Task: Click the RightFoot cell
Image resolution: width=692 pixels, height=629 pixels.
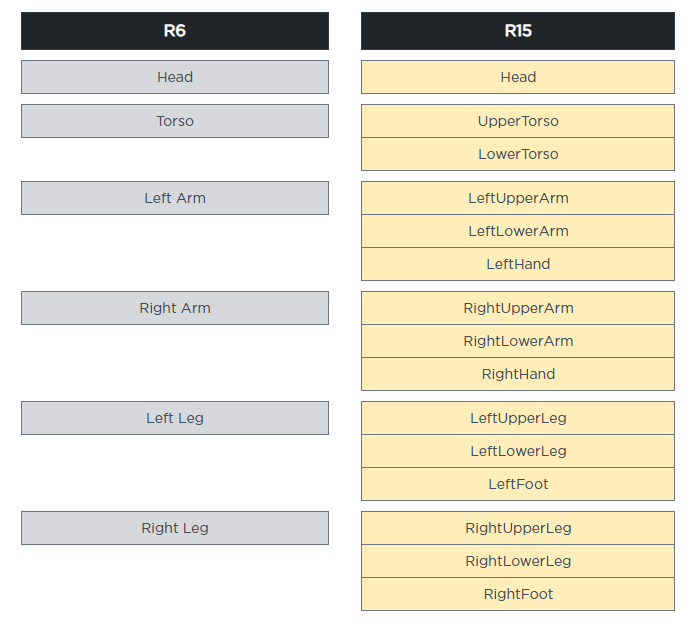Action: pos(518,594)
